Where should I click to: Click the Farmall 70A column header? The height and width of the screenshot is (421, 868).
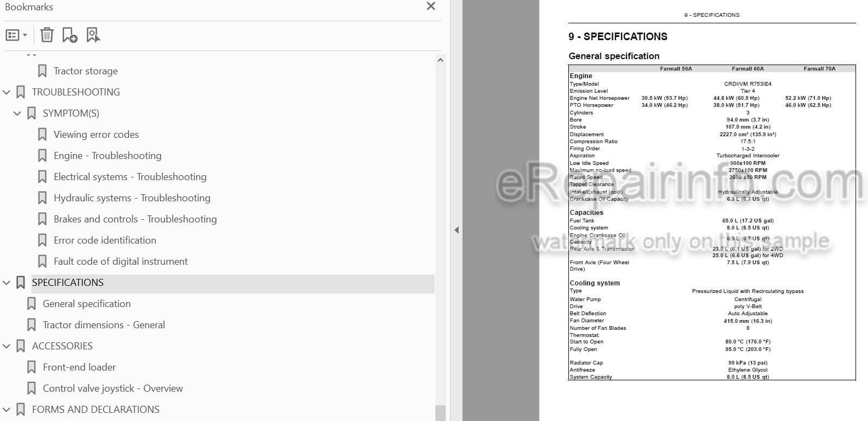click(x=819, y=69)
